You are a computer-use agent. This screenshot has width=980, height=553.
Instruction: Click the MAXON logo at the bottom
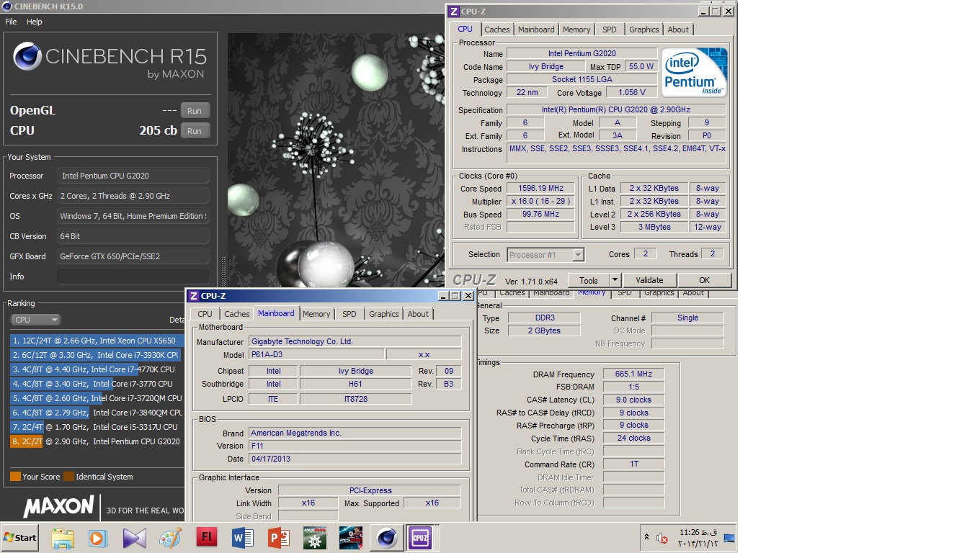[59, 506]
